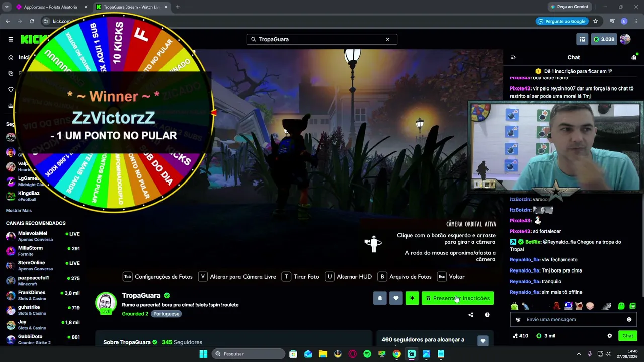Open chat settings gear icon

pyautogui.click(x=610, y=336)
